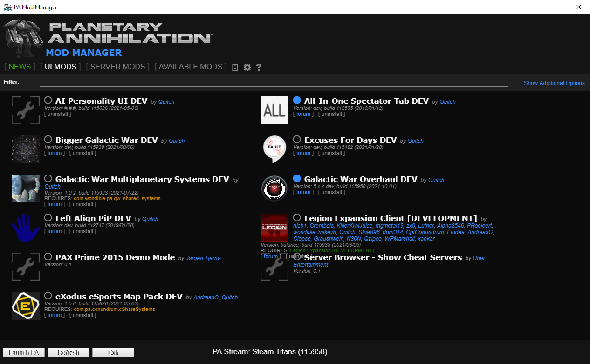Click the Bigger Galactic War starfield icon
Screen dimensions: 590x364
26,149
